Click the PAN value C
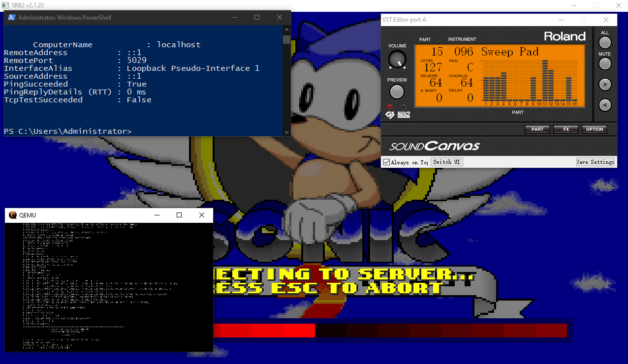 pyautogui.click(x=470, y=67)
